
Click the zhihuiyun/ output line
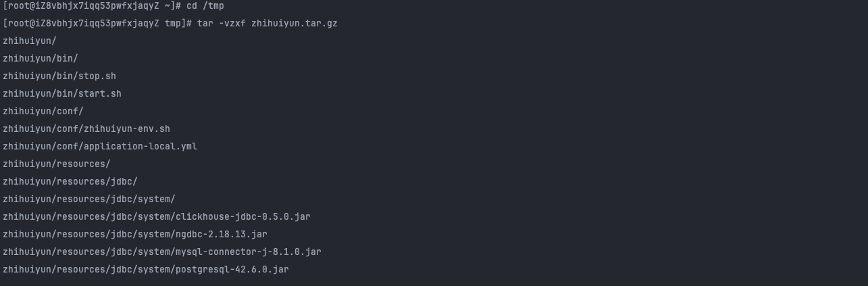[30, 41]
